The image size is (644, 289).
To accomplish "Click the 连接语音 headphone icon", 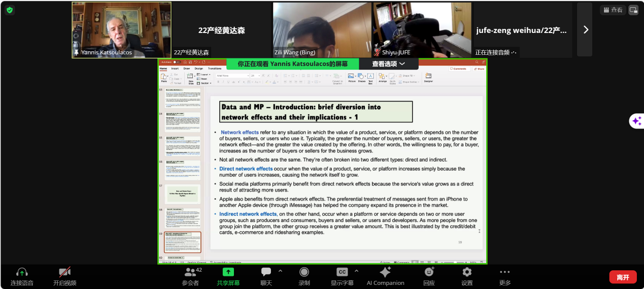I will [22, 272].
